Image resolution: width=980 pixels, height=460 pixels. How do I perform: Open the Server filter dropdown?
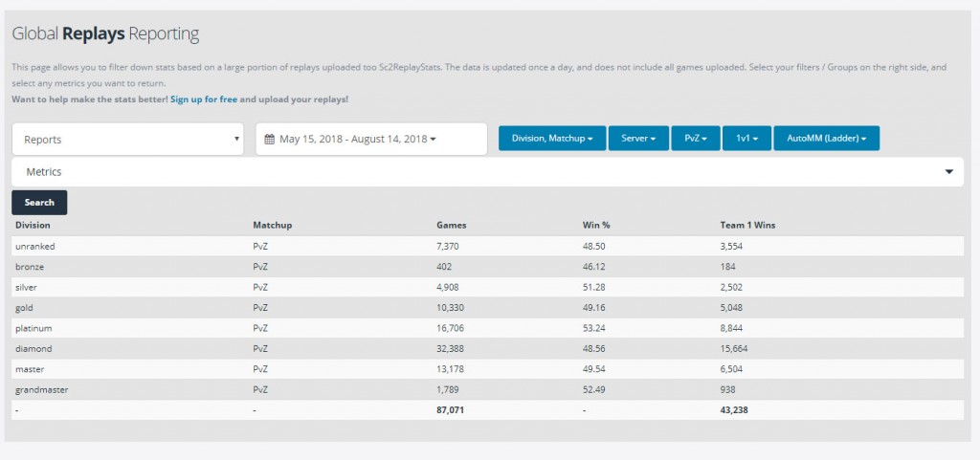(637, 139)
